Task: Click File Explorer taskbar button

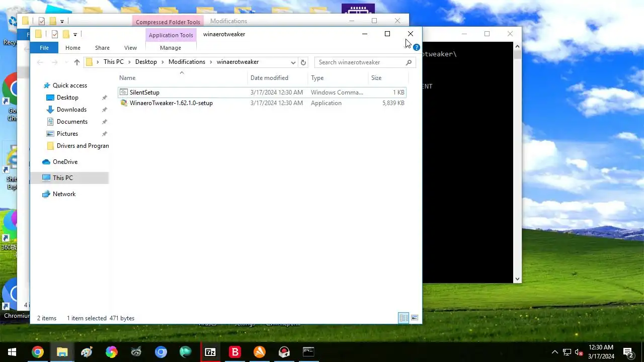Action: (x=62, y=352)
